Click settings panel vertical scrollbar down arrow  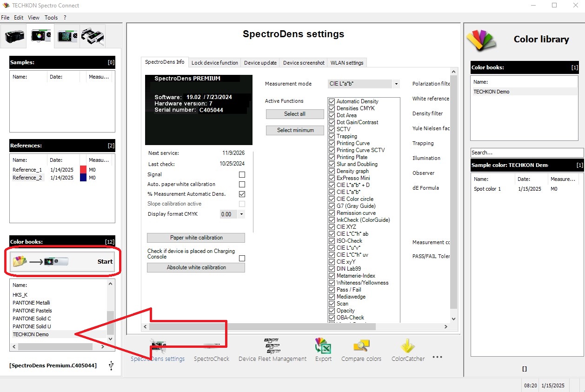click(454, 319)
